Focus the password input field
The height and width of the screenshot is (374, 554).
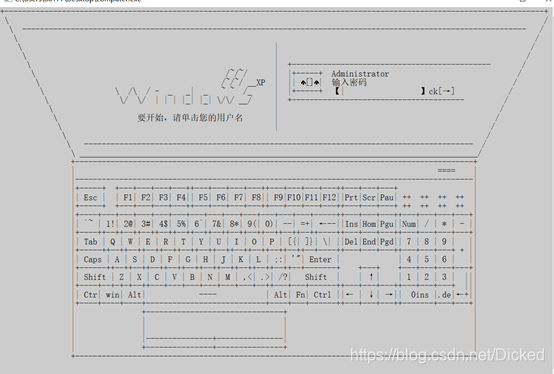380,91
